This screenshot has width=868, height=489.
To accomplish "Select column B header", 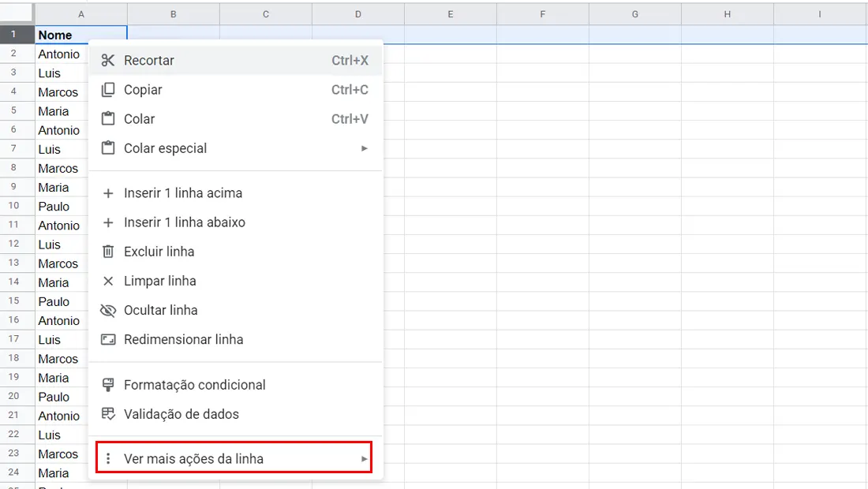I will [174, 14].
